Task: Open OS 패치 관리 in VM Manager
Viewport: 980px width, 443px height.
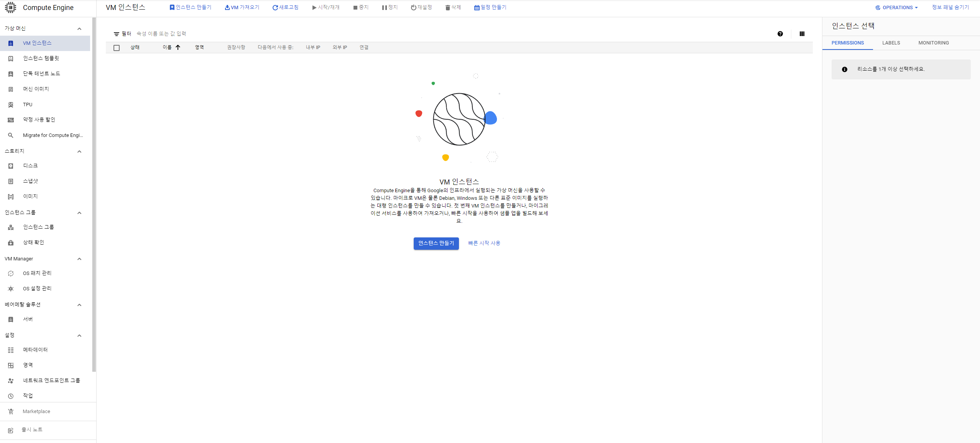Action: pos(37,273)
